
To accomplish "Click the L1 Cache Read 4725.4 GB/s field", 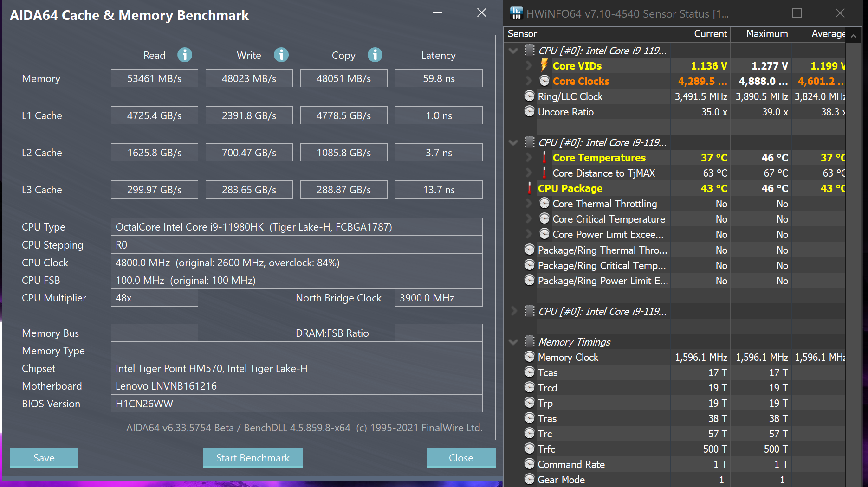I will point(155,115).
